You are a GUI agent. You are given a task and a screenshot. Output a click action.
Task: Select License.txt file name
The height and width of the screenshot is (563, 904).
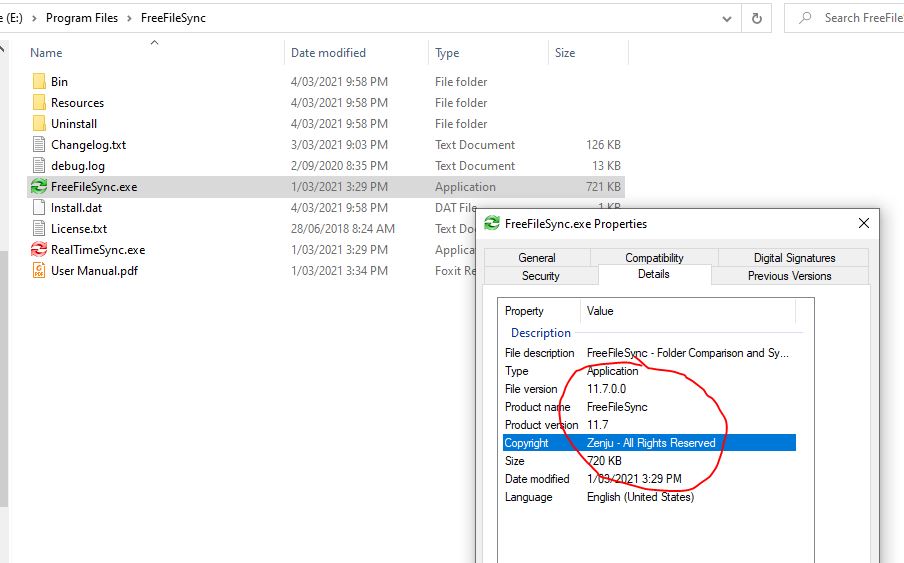[x=79, y=229]
